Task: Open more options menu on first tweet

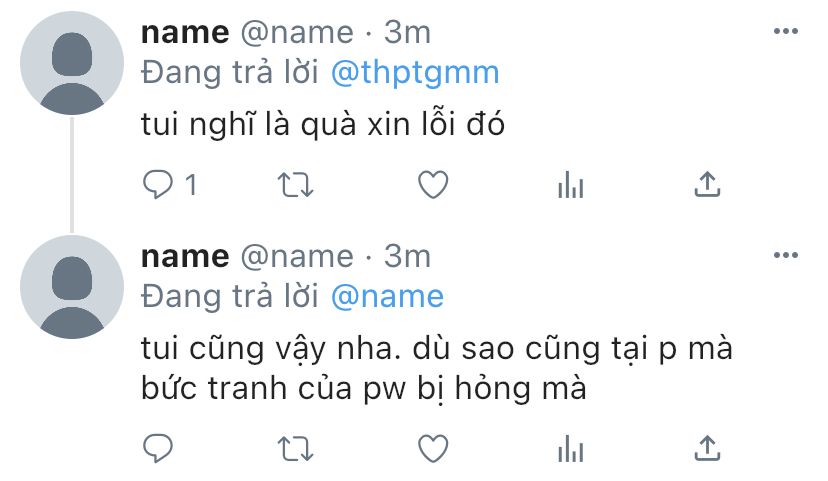Action: tap(785, 31)
